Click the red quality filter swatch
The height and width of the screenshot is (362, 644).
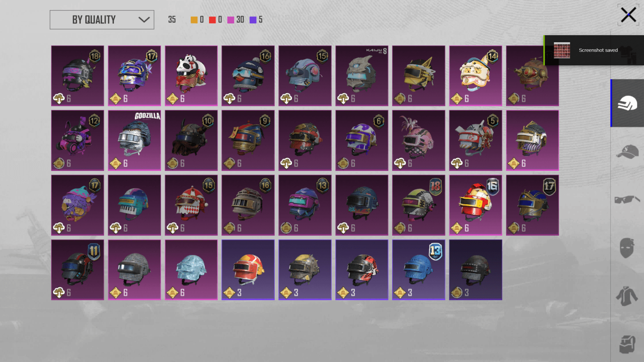point(212,20)
